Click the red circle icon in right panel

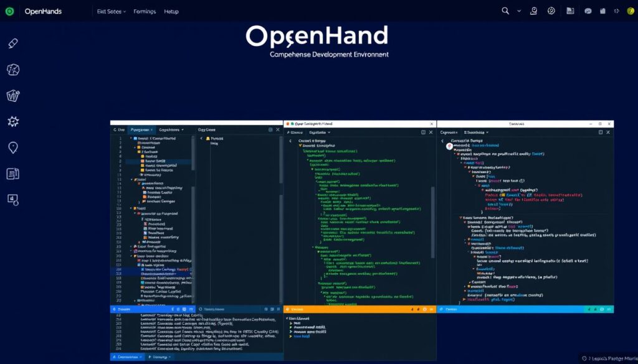tap(449, 146)
